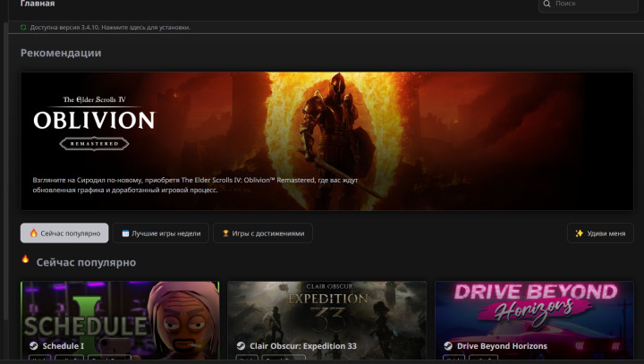The height and width of the screenshot is (364, 644).
Task: Click Steam icon beside Clair Obscur: Expedition 33
Action: (241, 346)
